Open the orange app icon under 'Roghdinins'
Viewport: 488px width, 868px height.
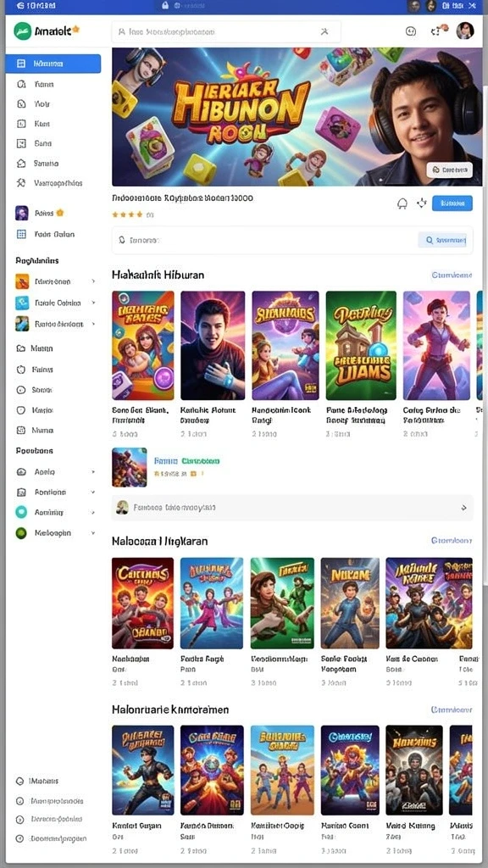point(22,281)
